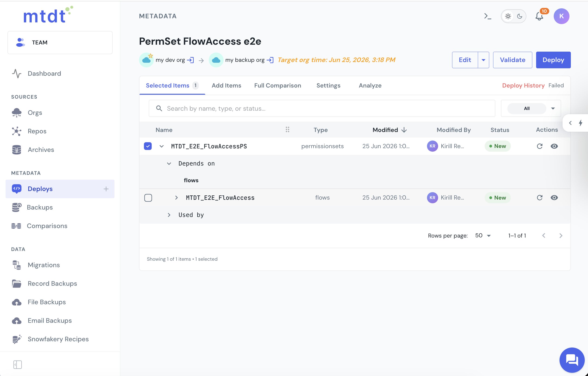Click plus icon next to Deploys
This screenshot has width=588, height=376.
106,189
